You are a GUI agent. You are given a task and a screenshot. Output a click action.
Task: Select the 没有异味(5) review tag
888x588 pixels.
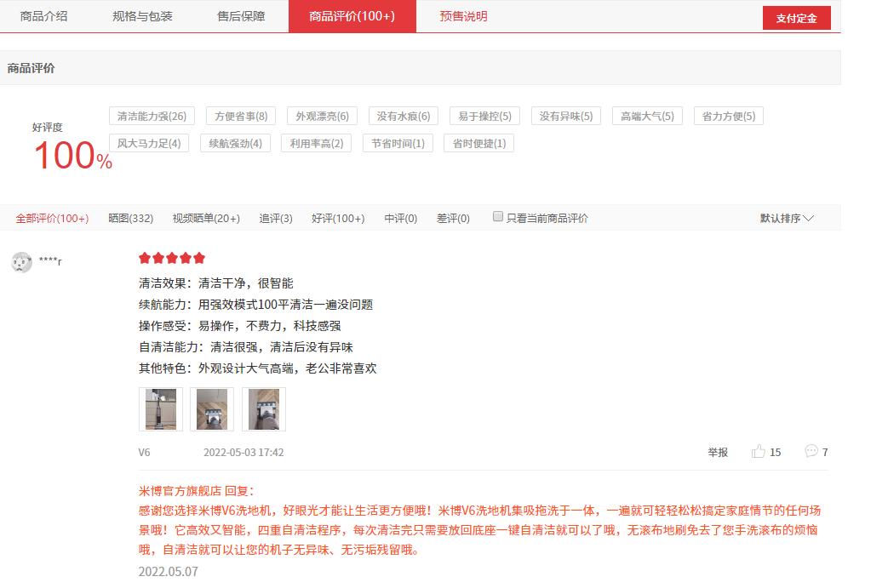564,115
